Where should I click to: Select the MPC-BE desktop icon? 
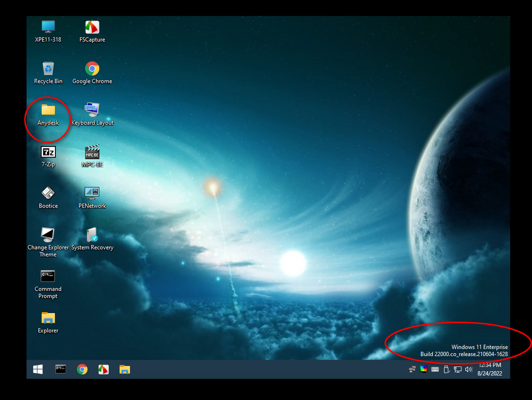tap(92, 156)
